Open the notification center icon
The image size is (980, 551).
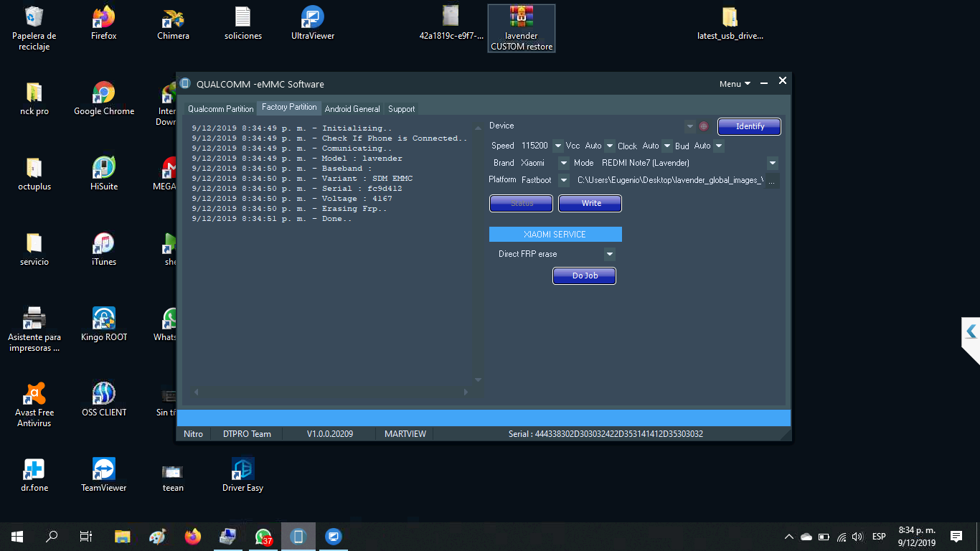click(x=956, y=537)
